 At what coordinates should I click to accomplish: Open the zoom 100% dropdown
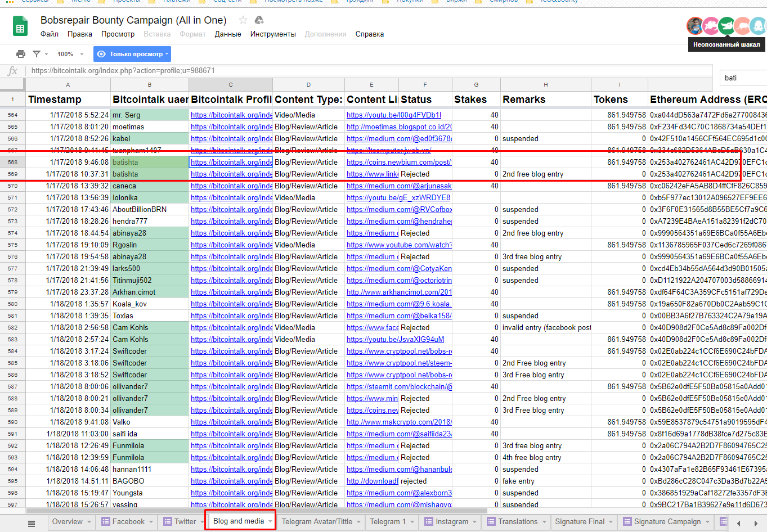click(x=70, y=54)
